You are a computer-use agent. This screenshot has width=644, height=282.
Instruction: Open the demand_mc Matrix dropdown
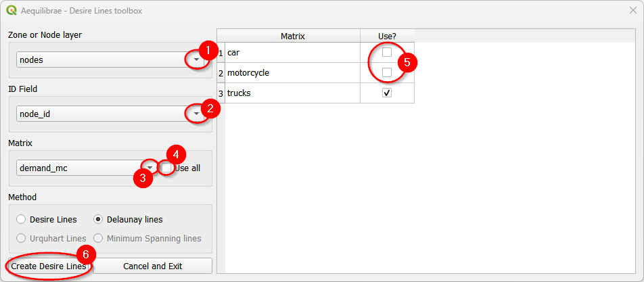click(148, 168)
